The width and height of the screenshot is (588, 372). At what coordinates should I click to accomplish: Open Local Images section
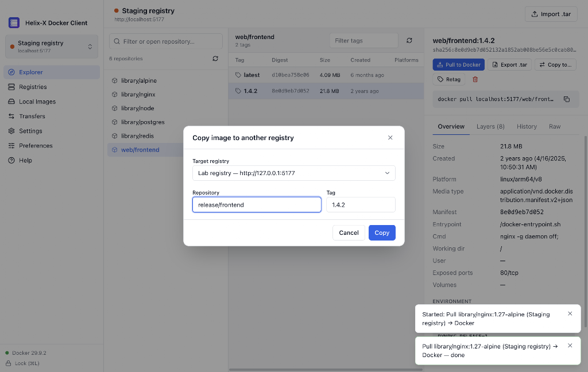[x=52, y=102]
